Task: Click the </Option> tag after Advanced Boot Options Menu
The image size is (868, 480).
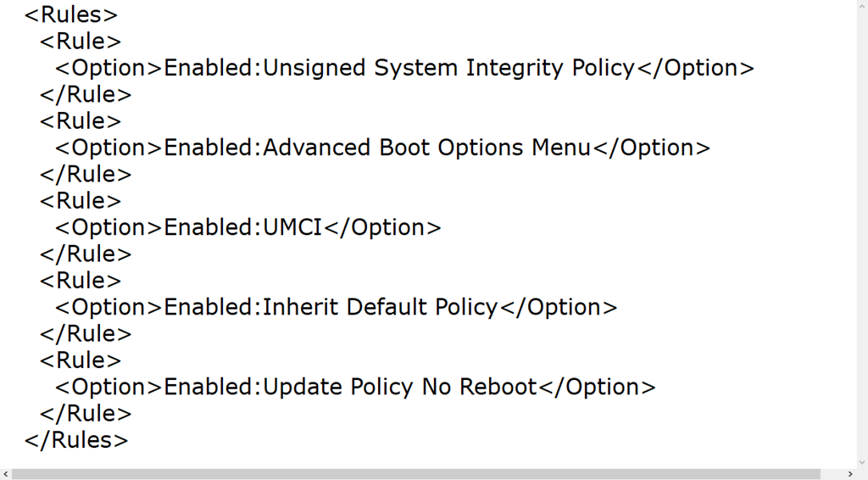Action: (651, 148)
